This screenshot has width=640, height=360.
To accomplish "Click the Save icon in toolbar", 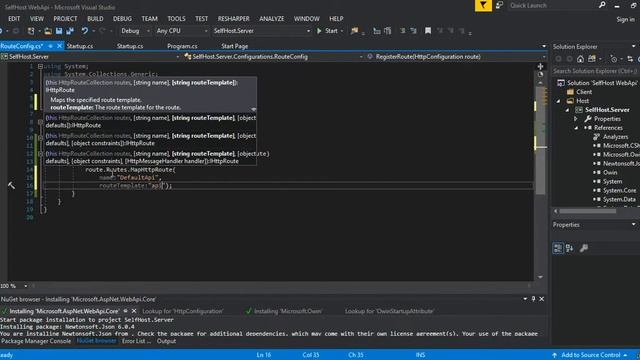I will click(x=59, y=31).
